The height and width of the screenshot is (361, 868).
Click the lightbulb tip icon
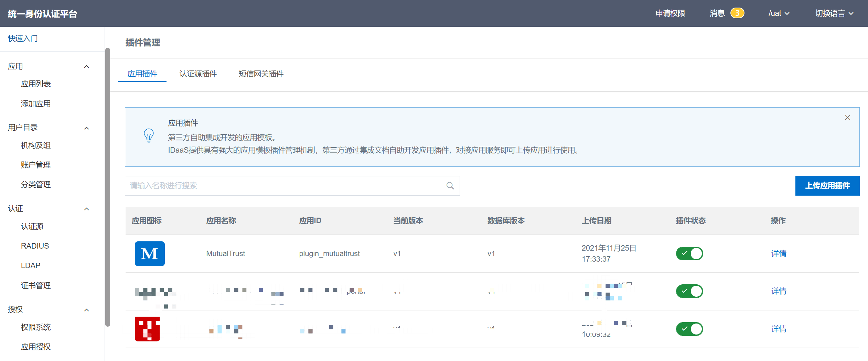point(149,135)
